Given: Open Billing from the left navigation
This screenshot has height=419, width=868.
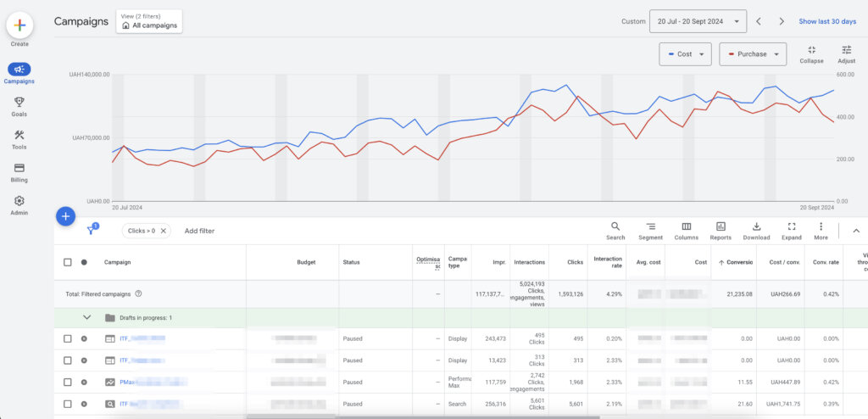Looking at the screenshot, I should [19, 172].
